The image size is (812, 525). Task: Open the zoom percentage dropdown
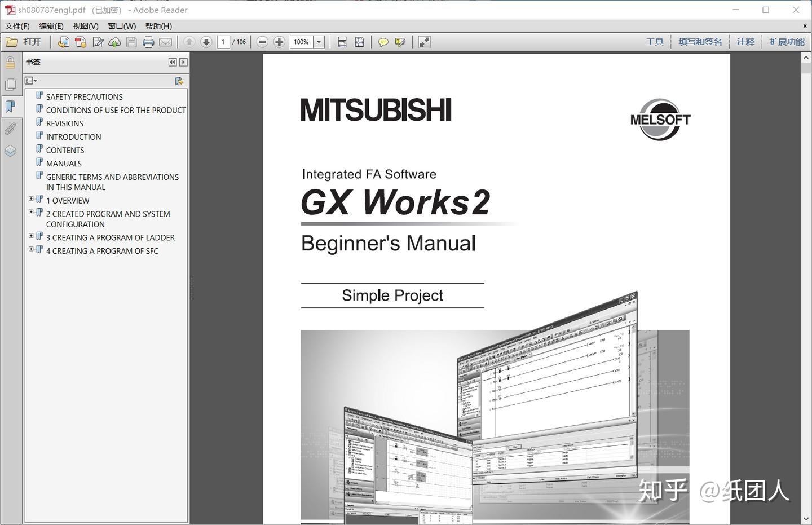pos(320,42)
